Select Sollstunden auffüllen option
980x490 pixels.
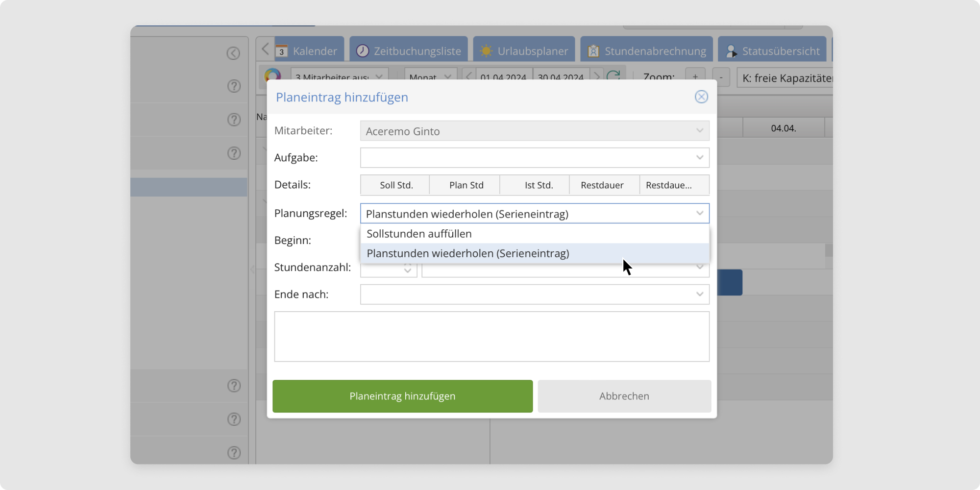(419, 234)
